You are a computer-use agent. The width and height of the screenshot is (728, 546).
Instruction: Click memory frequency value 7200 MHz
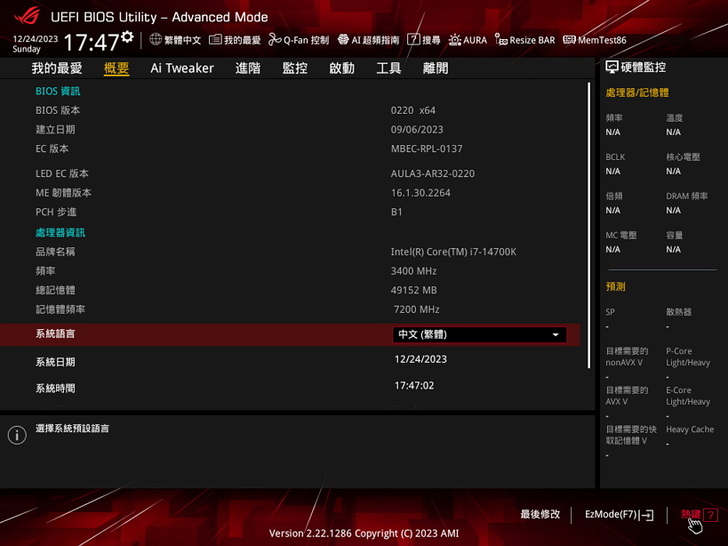click(416, 309)
